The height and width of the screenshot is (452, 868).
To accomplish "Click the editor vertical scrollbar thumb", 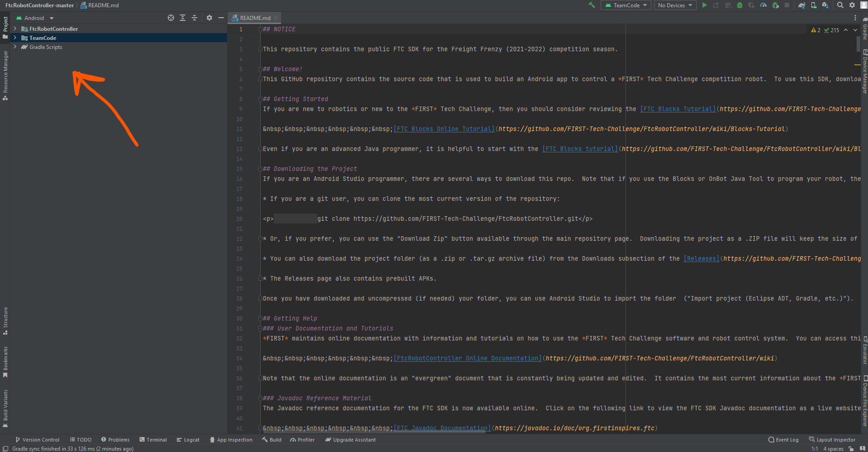I will click(x=858, y=44).
